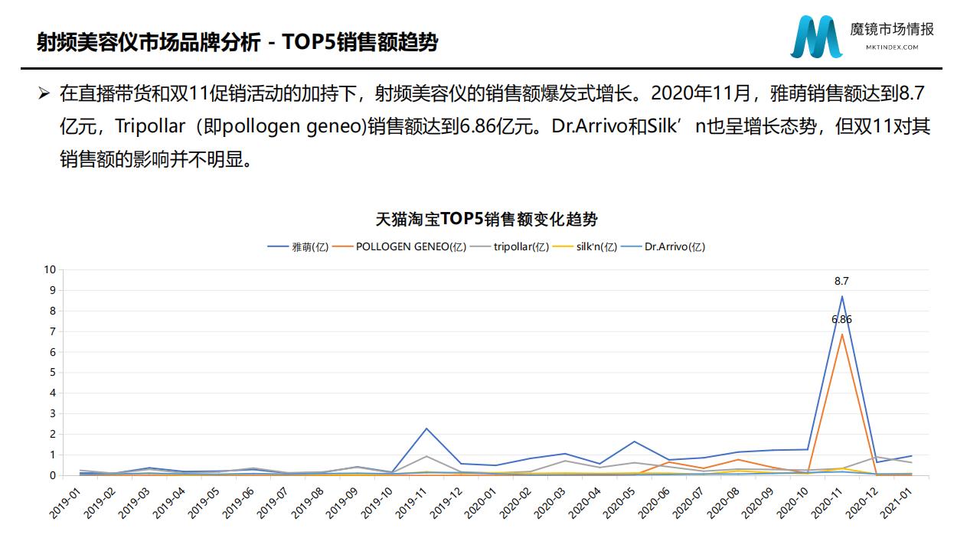Click the 雅萌(亿) legend entry

pos(298,246)
